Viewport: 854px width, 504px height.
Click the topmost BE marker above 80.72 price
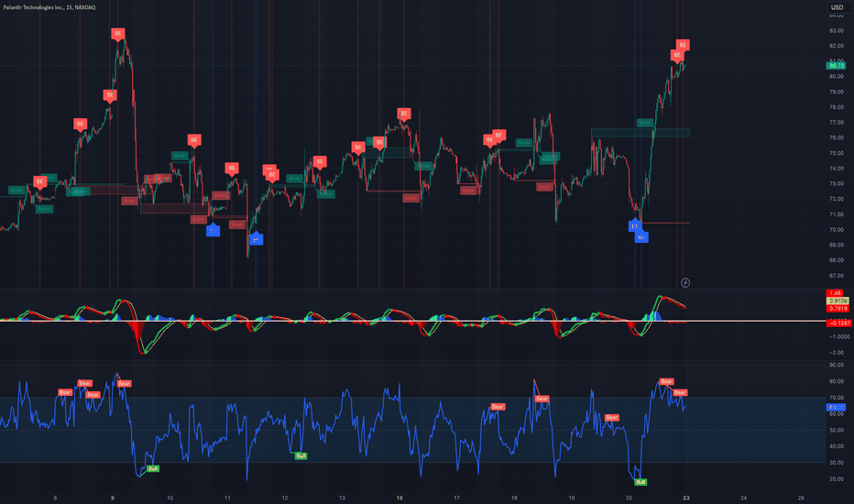click(x=683, y=45)
